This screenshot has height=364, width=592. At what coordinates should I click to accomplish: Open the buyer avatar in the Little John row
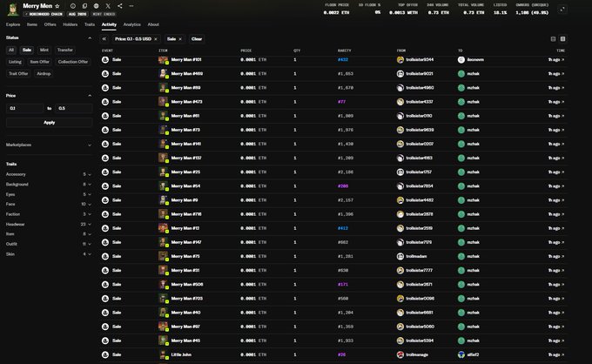[461, 354]
